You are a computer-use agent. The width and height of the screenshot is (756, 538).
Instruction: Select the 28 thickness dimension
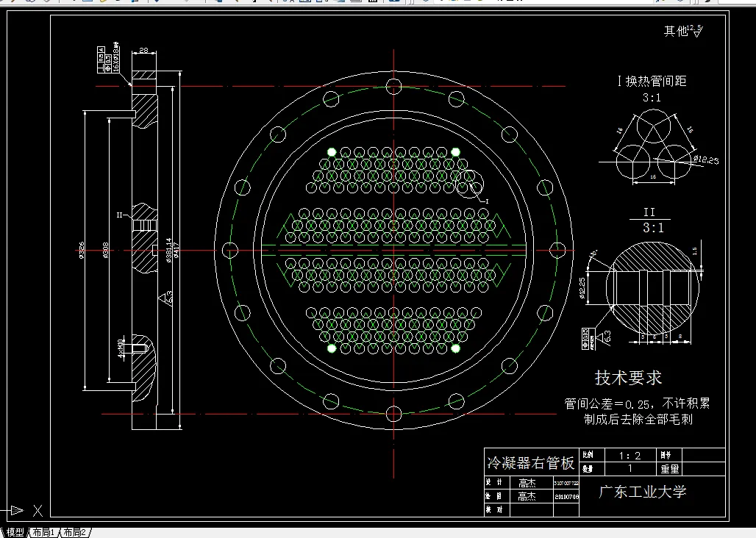[x=143, y=49]
